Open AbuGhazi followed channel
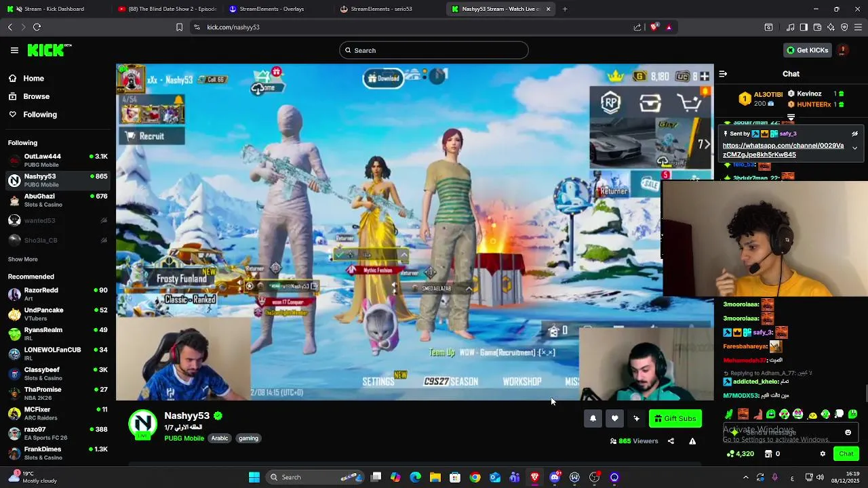The image size is (868, 488). click(58, 200)
